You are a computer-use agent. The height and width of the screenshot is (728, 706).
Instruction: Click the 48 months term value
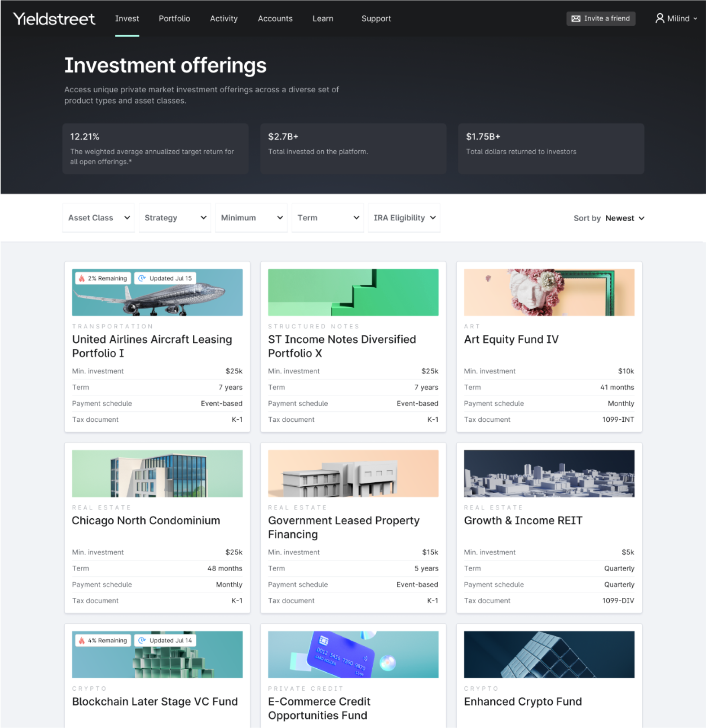225,568
